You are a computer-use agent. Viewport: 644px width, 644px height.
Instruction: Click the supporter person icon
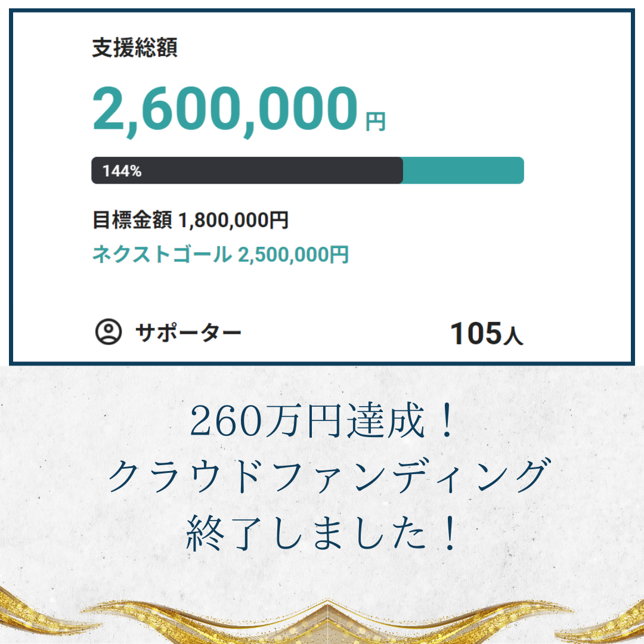point(109,332)
